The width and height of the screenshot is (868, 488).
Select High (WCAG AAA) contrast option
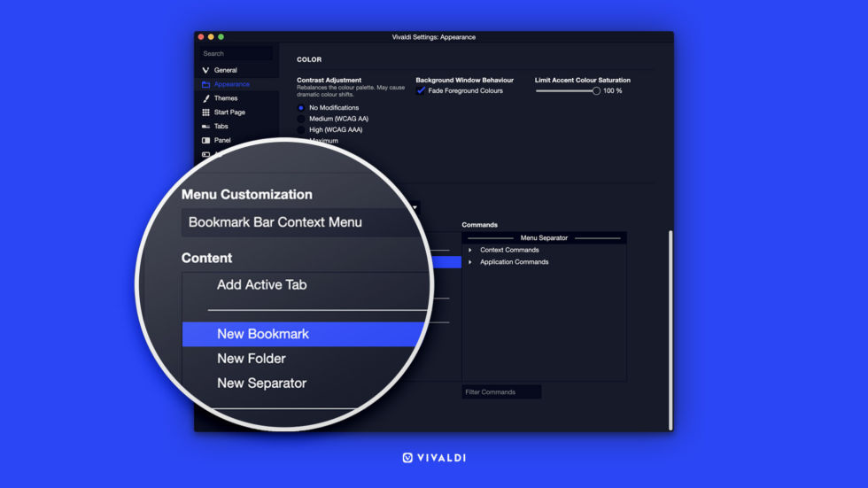click(x=301, y=130)
